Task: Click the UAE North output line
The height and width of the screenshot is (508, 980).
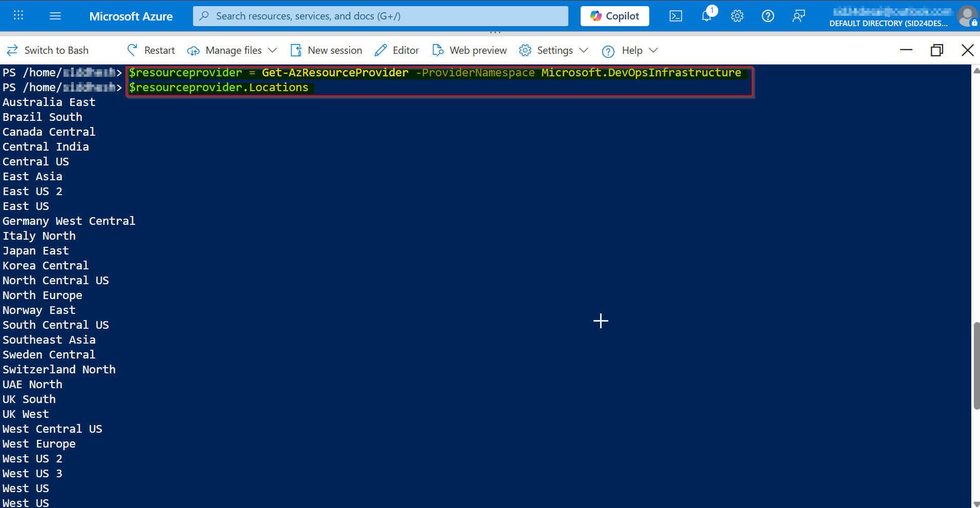Action: [33, 385]
